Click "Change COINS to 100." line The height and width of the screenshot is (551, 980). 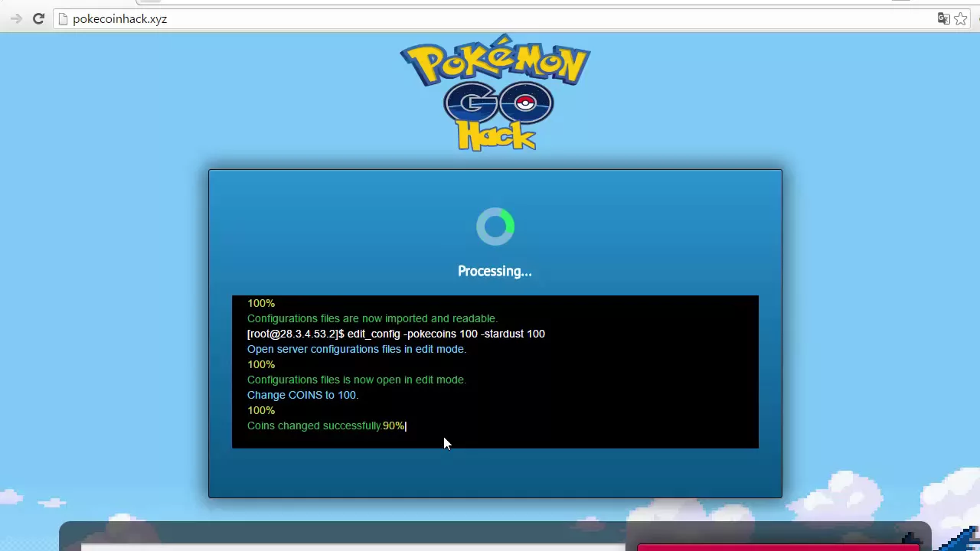(302, 395)
